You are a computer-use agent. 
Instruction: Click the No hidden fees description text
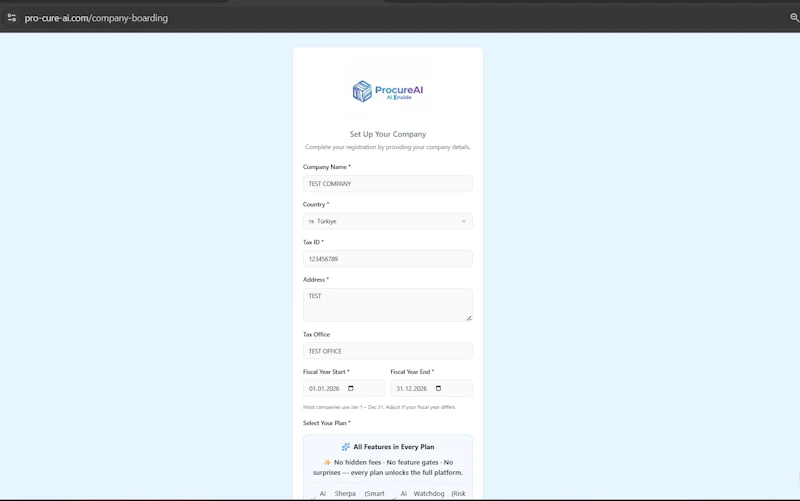pos(388,467)
